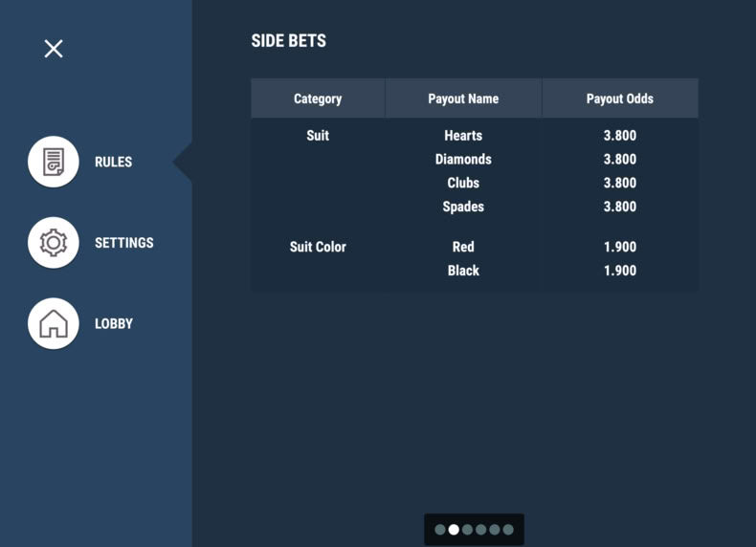Click the Category column header
The height and width of the screenshot is (547, 756).
[x=318, y=98]
